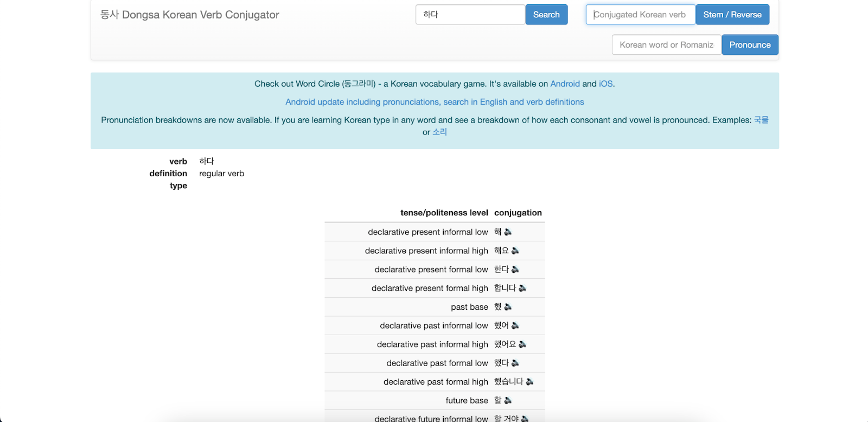
Task: Play audio for 할 거야 conjugation
Action: (525, 418)
